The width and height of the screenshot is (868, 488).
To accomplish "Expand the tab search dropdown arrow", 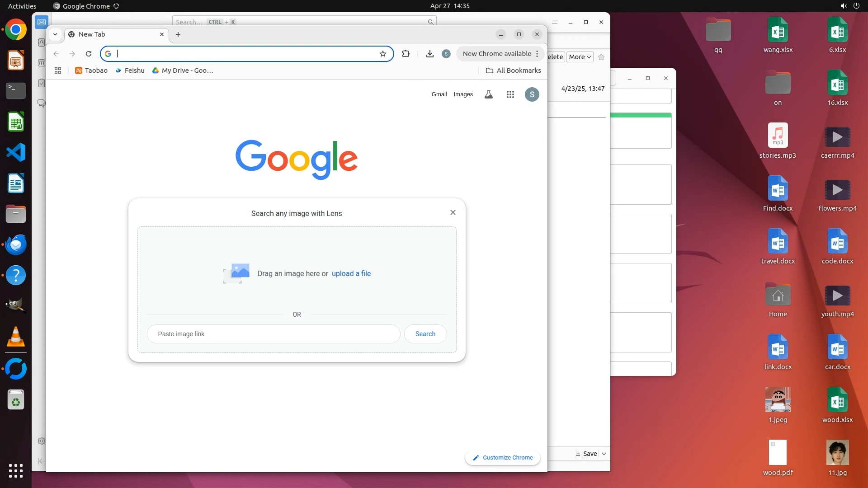I will [x=55, y=34].
